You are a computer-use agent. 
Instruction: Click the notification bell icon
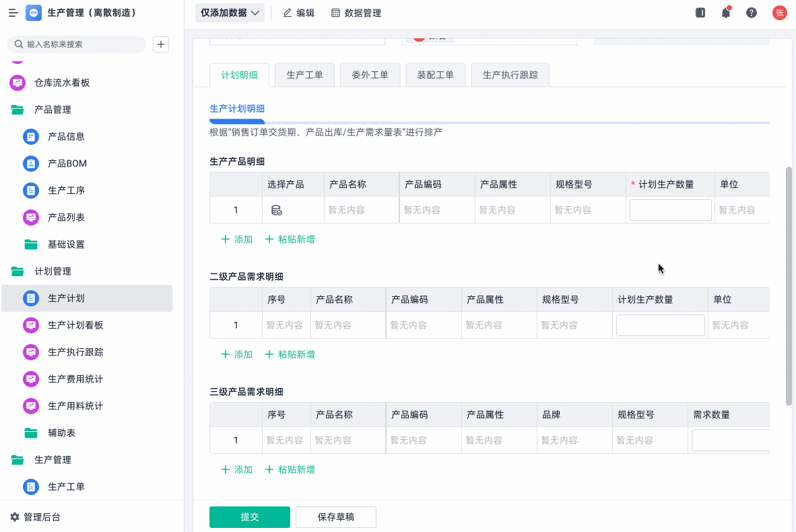coord(726,13)
